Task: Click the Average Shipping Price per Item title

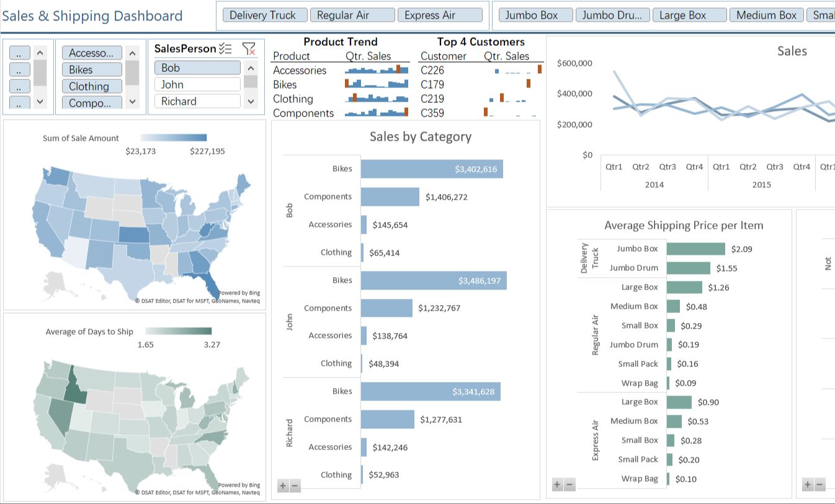Action: [684, 225]
